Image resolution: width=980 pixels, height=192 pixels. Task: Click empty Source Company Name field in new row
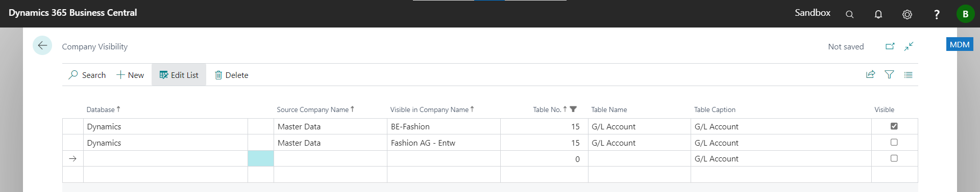[x=330, y=159]
